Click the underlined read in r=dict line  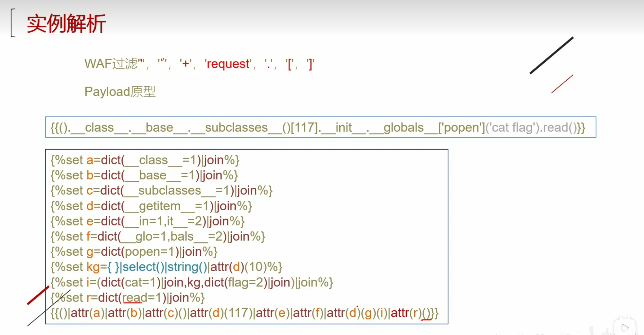(x=134, y=298)
